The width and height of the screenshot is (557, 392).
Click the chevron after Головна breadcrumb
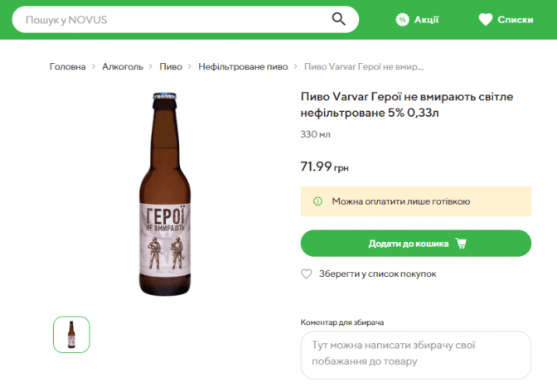pyautogui.click(x=94, y=66)
